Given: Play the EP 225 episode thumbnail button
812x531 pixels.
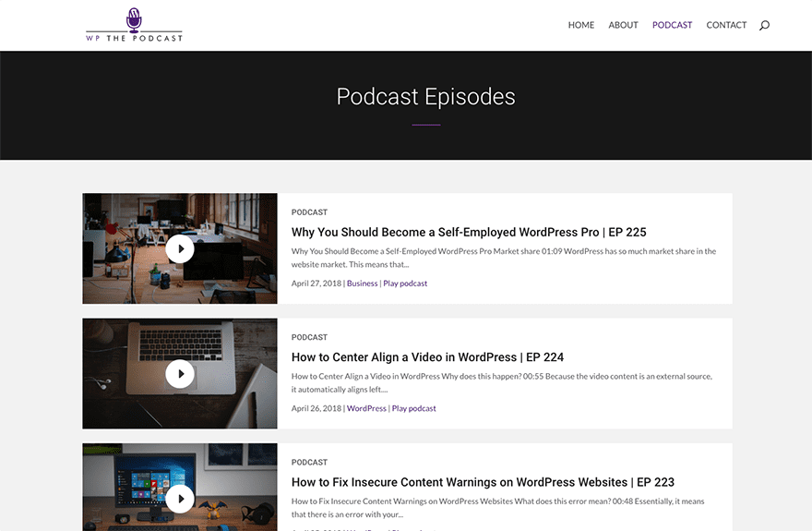Looking at the screenshot, I should click(x=180, y=248).
